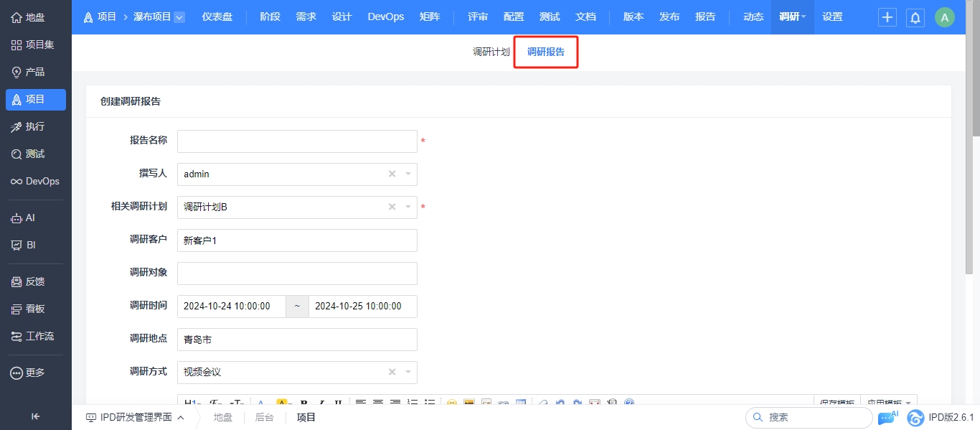Image resolution: width=980 pixels, height=430 pixels.
Task: Clear the 撰写人 admin selection
Action: [392, 174]
